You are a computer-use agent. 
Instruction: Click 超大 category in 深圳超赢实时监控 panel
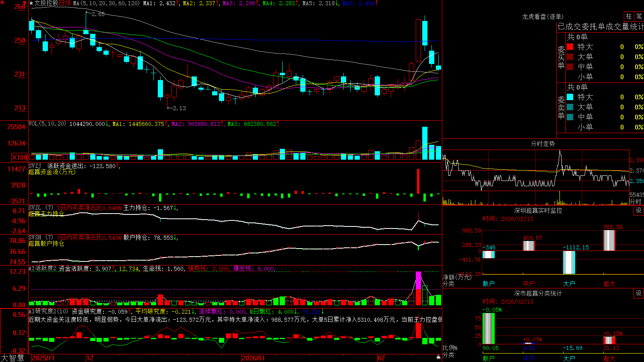click(609, 284)
